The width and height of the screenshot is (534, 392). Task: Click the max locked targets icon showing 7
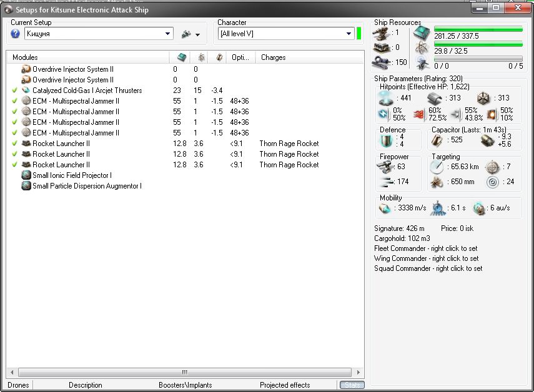tap(492, 167)
